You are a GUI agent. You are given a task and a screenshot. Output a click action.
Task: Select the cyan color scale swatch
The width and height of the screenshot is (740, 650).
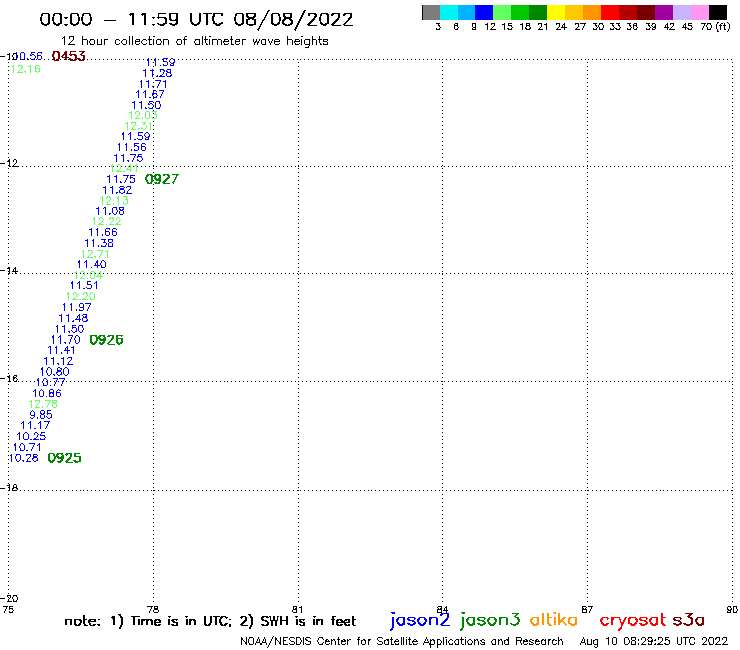pyautogui.click(x=449, y=12)
